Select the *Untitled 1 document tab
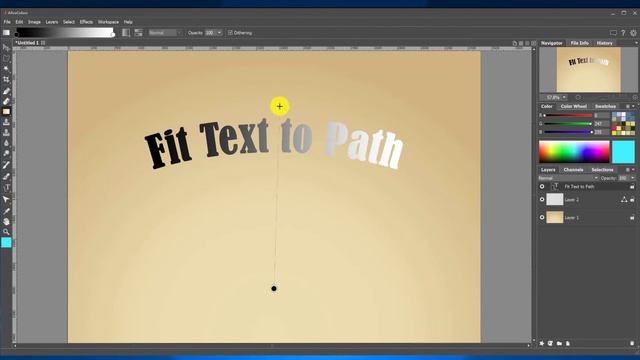This screenshot has width=640, height=360. [27, 42]
